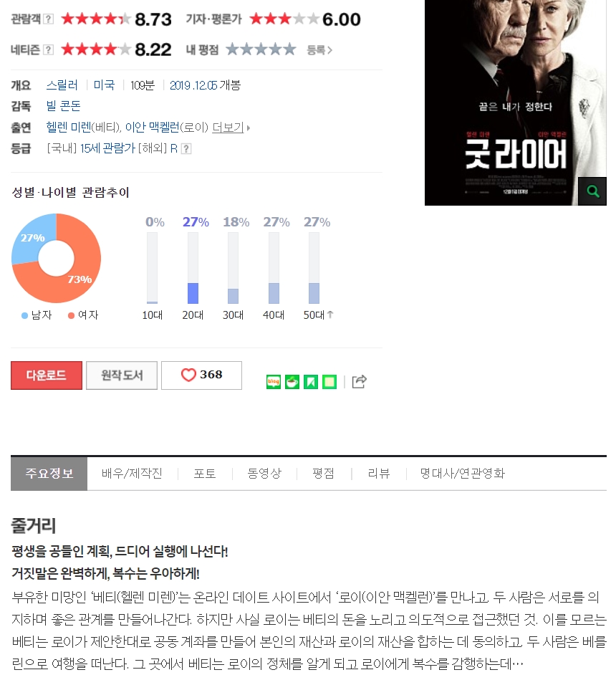Screen dimensions: 616x680
Task: Click the memo share icon
Action: [329, 382]
